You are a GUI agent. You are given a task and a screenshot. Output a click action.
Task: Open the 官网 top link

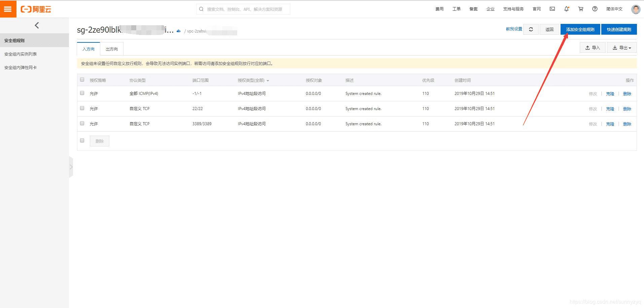[537, 9]
